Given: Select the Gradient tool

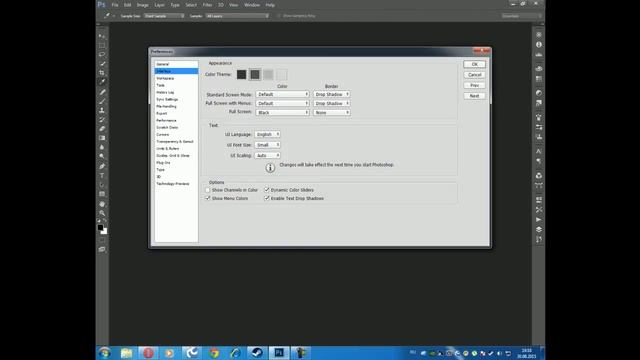Looking at the screenshot, I should click(102, 138).
